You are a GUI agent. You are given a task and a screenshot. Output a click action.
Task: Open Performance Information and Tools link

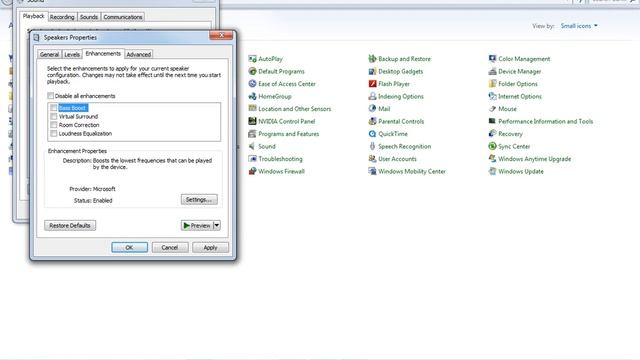tap(545, 121)
